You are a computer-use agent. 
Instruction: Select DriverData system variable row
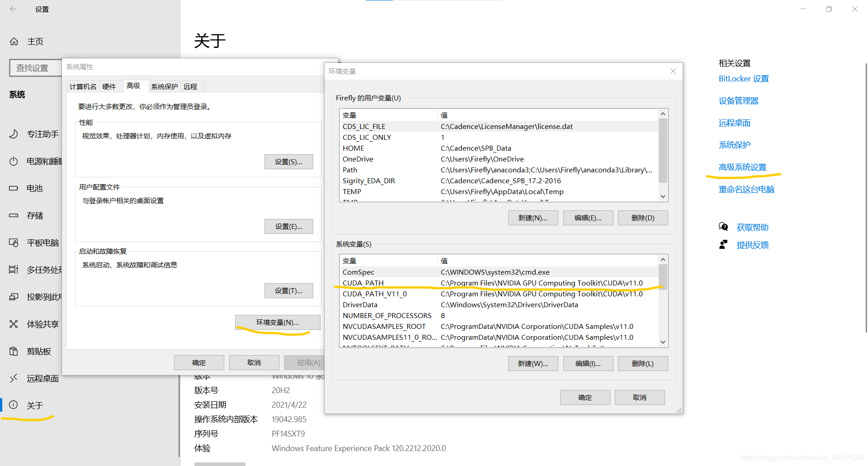pyautogui.click(x=499, y=304)
